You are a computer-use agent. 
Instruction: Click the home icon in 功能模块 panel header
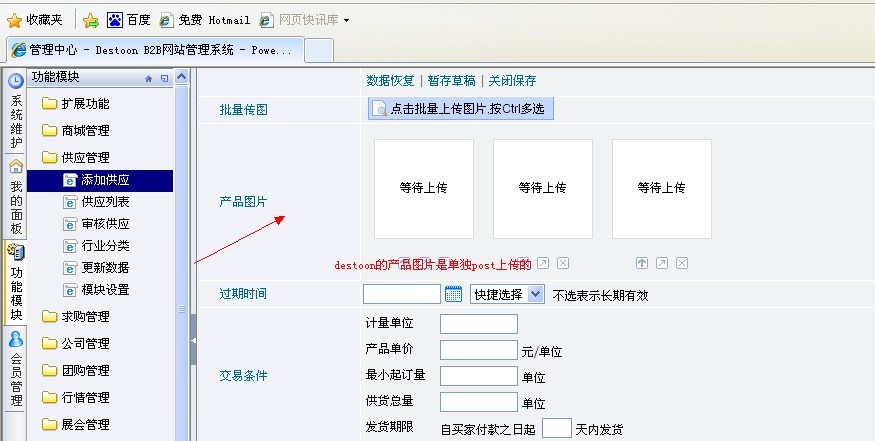149,77
